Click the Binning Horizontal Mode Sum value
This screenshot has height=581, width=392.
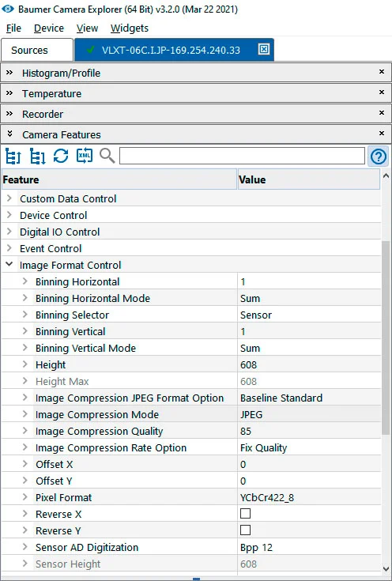click(250, 298)
